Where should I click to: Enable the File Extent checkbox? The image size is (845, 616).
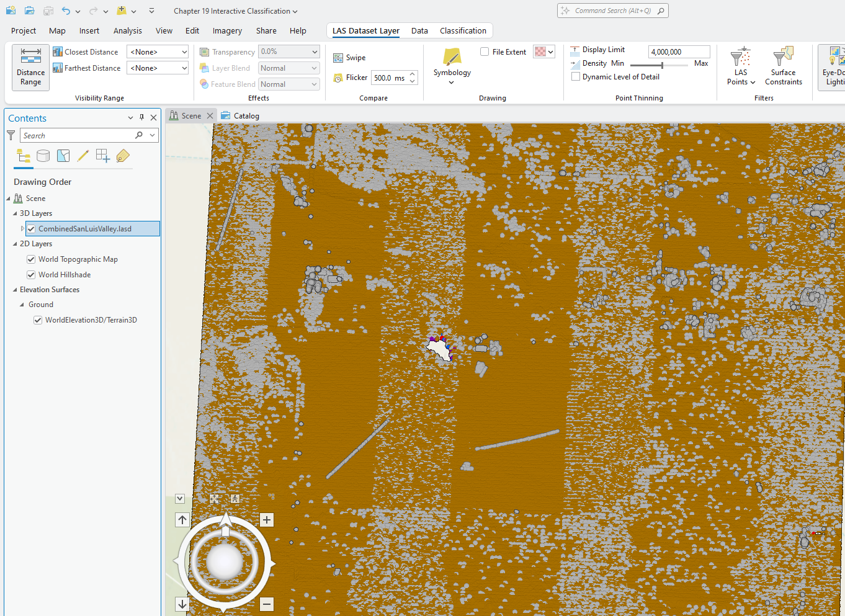tap(485, 52)
